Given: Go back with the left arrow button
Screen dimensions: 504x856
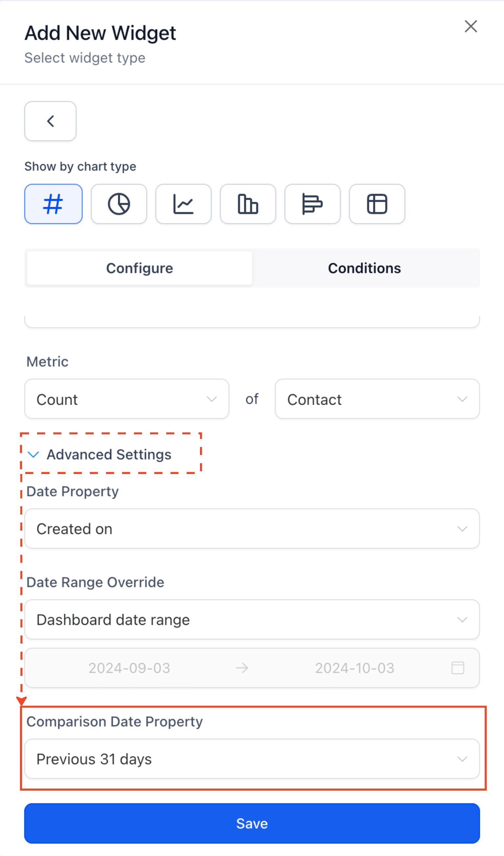Looking at the screenshot, I should 50,121.
